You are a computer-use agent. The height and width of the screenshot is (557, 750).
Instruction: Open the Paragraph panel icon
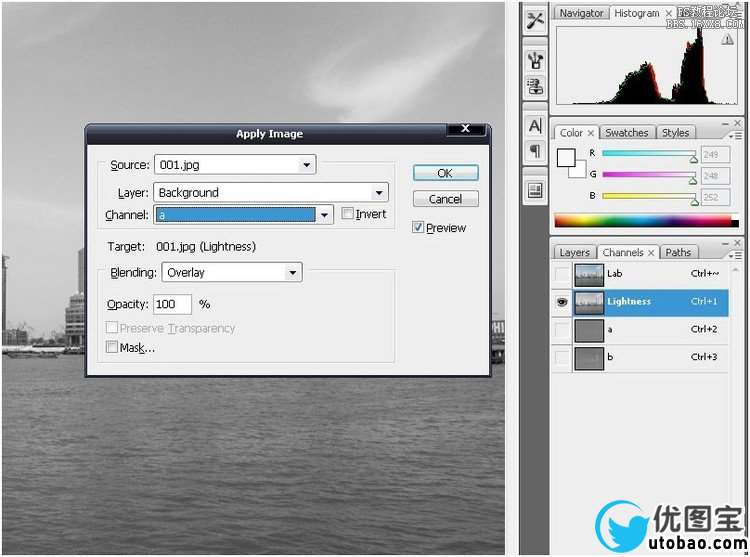535,151
